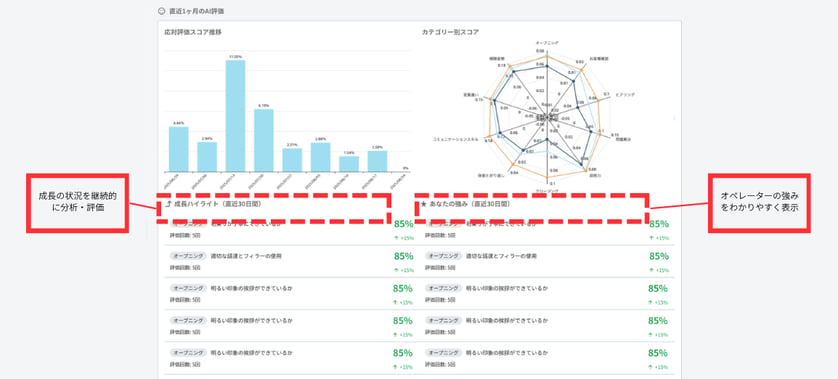Click オープニング tag of 適切な話速 row in 成長ハイライト
838x379 pixels.
(x=188, y=257)
